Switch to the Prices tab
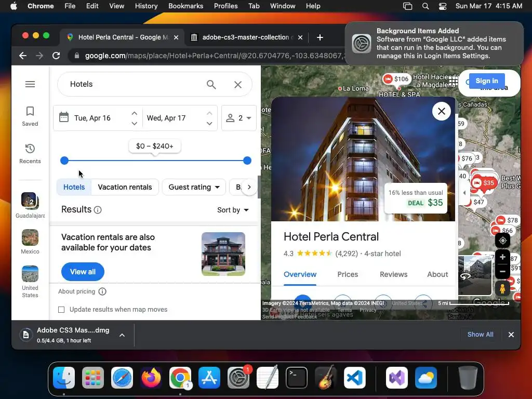The image size is (532, 399). pyautogui.click(x=348, y=274)
